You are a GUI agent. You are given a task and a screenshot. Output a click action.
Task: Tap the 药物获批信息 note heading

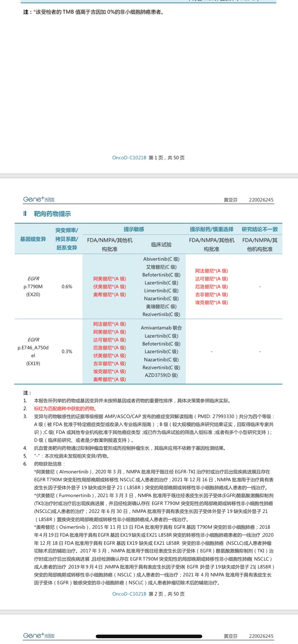click(x=49, y=464)
